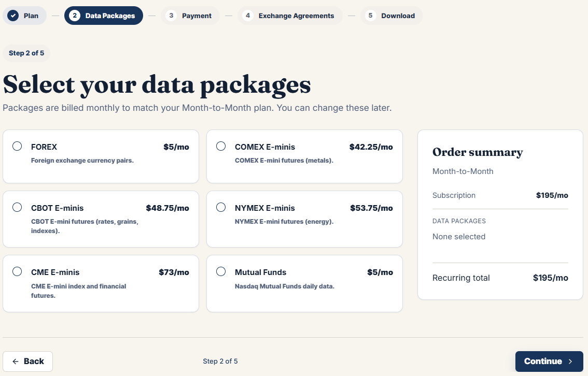Click the 'Select your data packages' heading

pyautogui.click(x=157, y=84)
